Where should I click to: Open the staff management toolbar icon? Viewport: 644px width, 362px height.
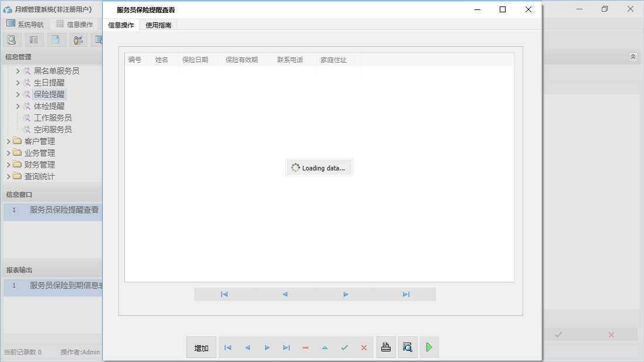point(78,39)
